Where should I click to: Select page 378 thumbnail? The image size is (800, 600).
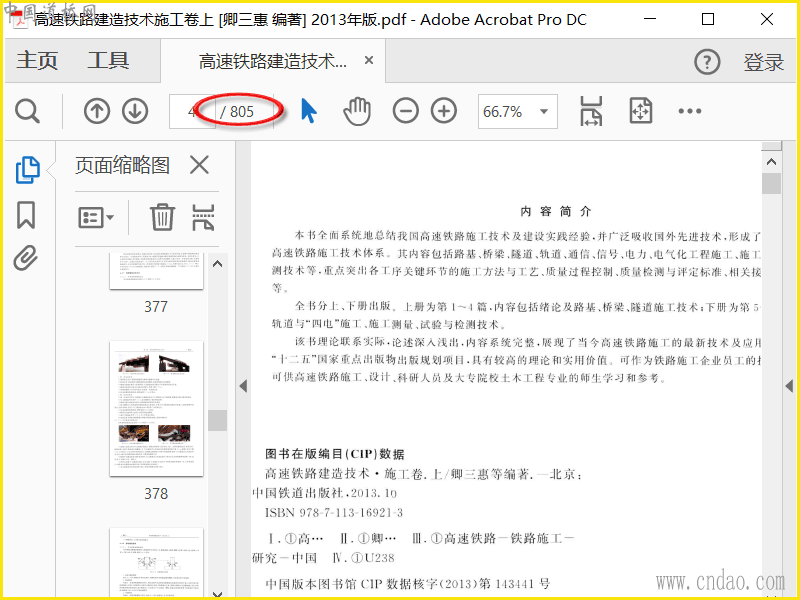tap(156, 409)
